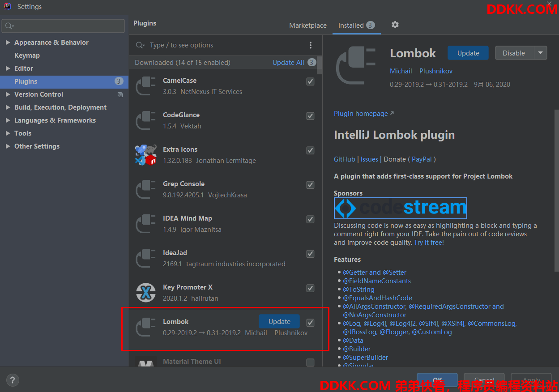Click the @ToString feature link
The image size is (559, 392).
click(358, 290)
